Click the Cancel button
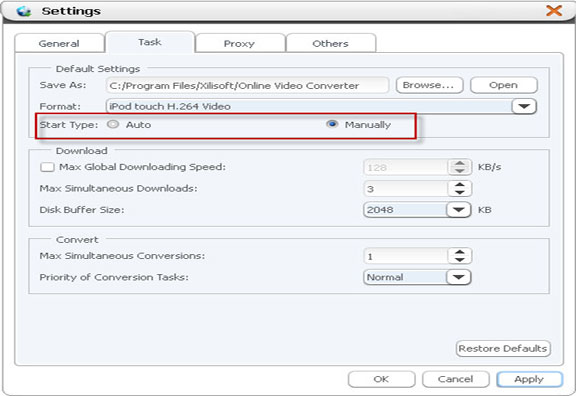Image resolution: width=576 pixels, height=396 pixels. tap(456, 379)
